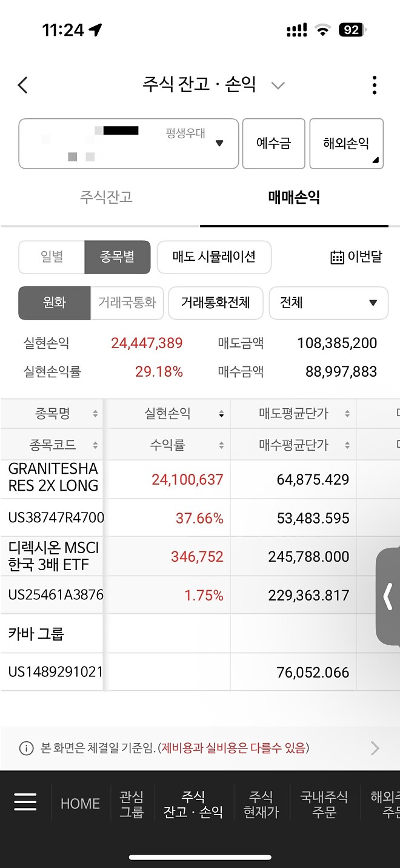Open 국내주식 주문 screen

pyautogui.click(x=325, y=802)
